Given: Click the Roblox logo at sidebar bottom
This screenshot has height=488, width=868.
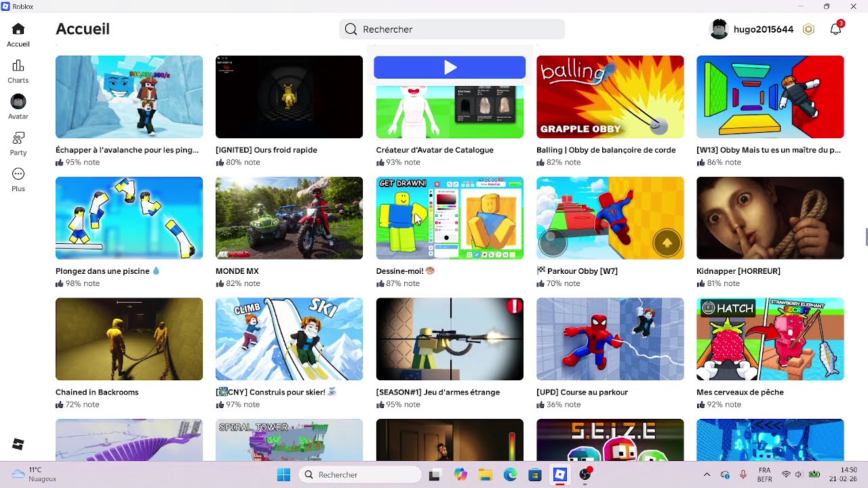Looking at the screenshot, I should (x=18, y=444).
